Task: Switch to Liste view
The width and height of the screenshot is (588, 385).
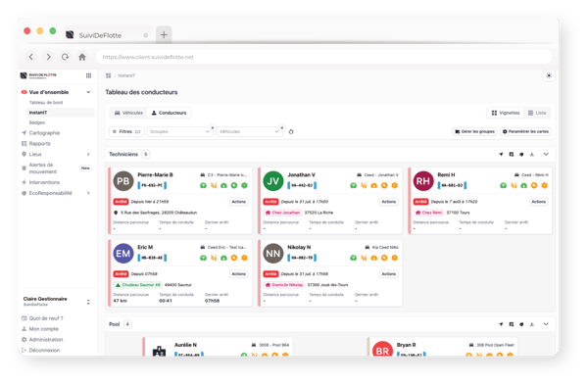Action: (537, 113)
